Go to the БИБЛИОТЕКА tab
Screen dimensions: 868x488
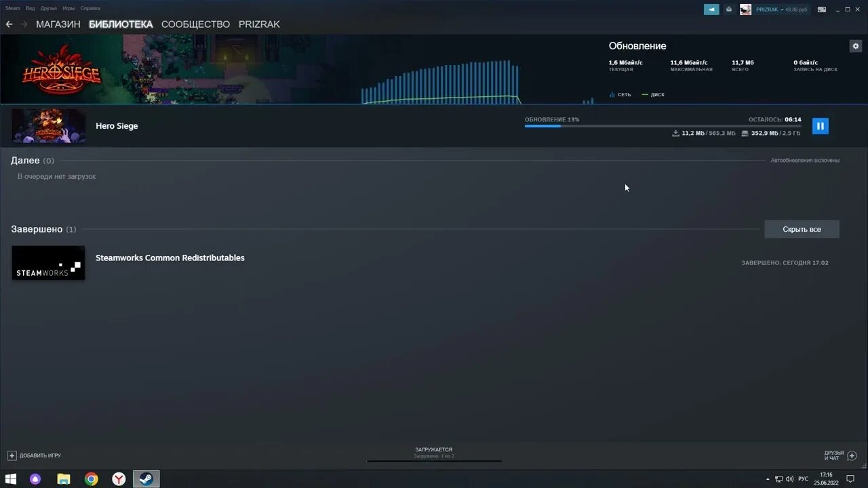tap(121, 24)
